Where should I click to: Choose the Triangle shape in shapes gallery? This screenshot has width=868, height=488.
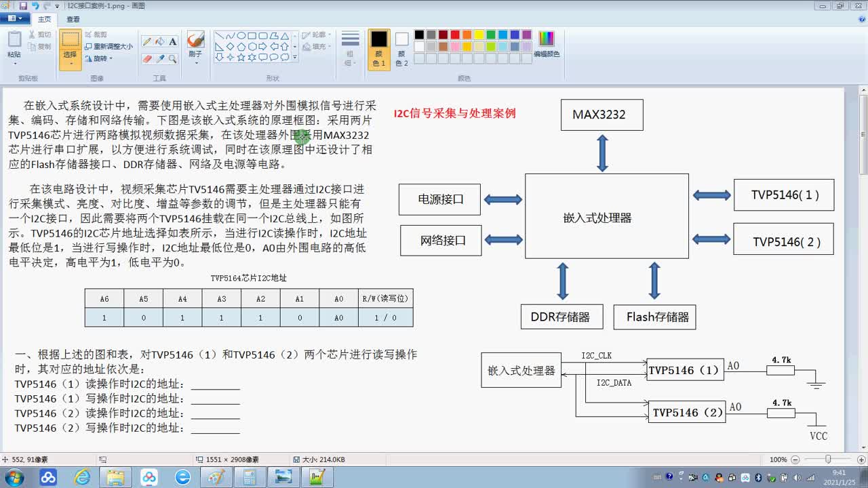click(285, 35)
